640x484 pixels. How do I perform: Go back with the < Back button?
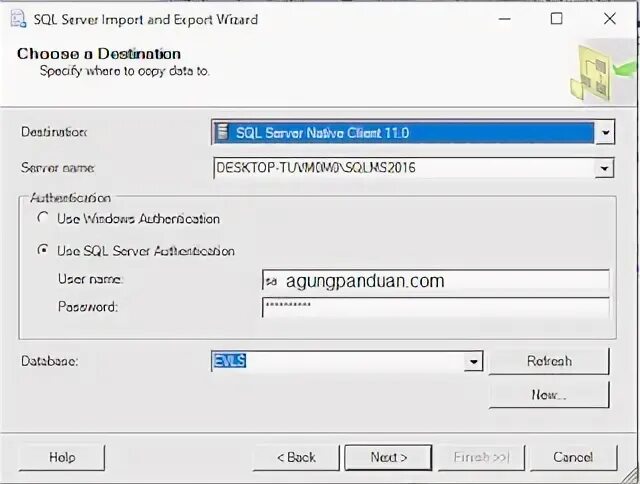click(x=296, y=457)
